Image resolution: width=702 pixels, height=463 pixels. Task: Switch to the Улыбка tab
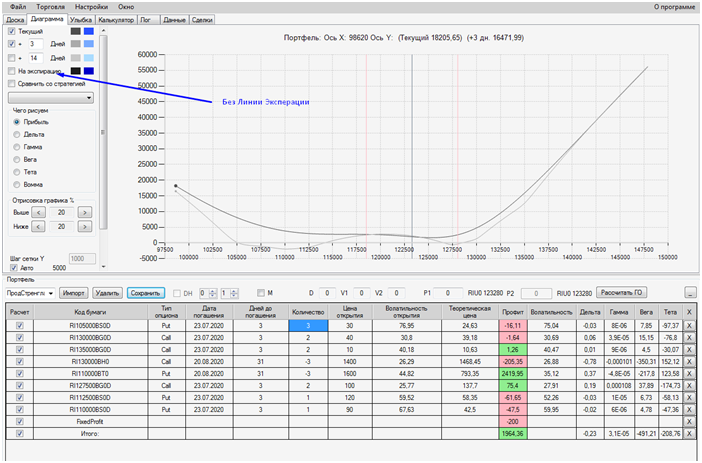(x=81, y=20)
